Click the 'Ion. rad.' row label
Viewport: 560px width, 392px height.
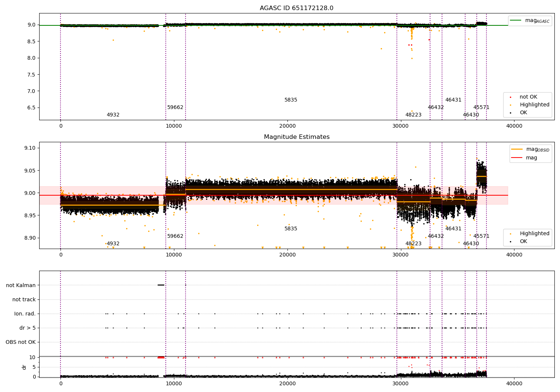pos(25,314)
